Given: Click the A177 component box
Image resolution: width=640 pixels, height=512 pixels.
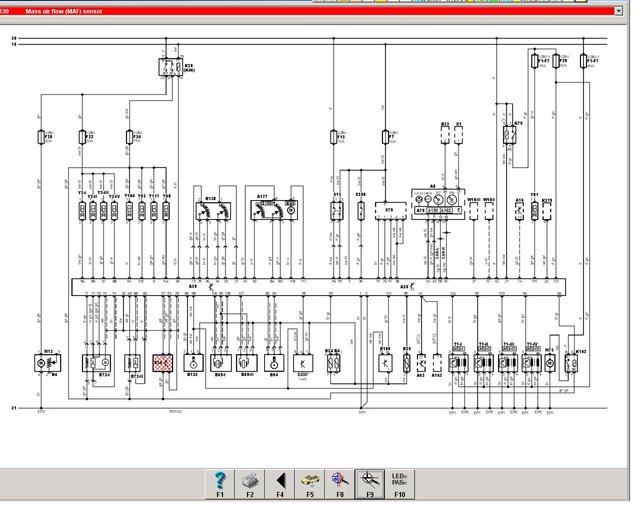Looking at the screenshot, I should 270,211.
